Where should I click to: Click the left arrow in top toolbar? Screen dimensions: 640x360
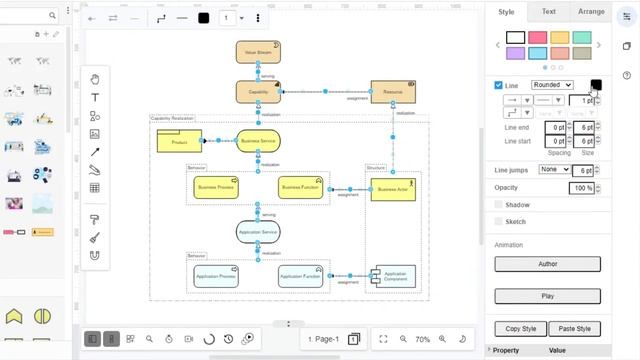click(x=92, y=18)
